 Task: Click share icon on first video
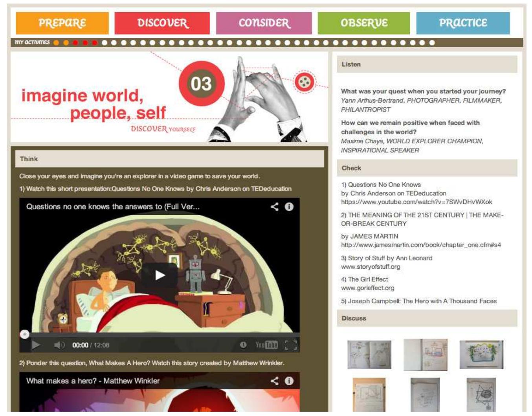(275, 207)
